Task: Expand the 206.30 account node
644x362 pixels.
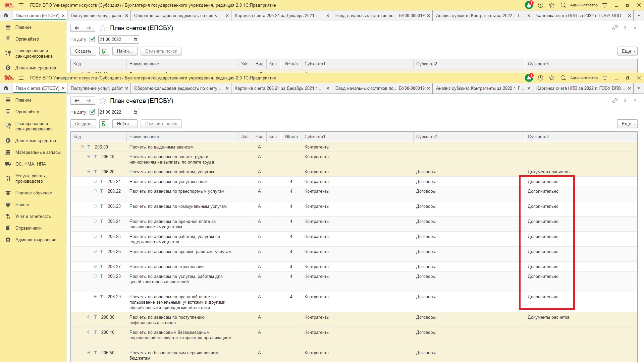Action: (x=89, y=317)
